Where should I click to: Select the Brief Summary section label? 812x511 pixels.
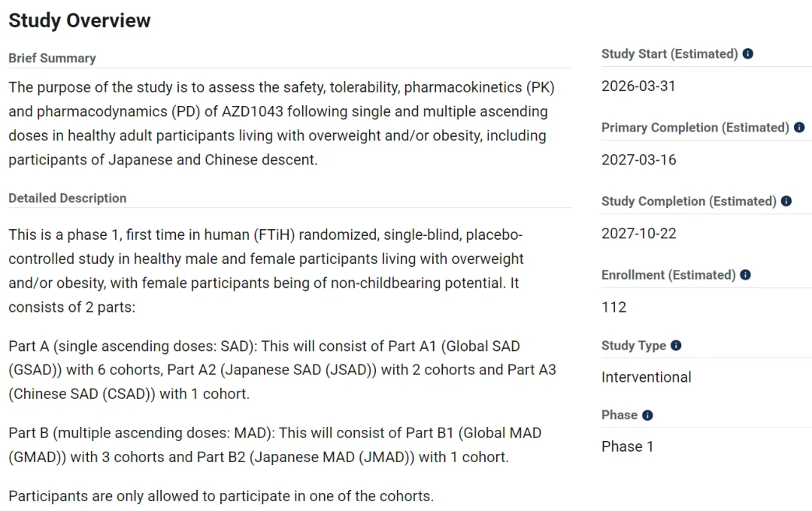(52, 58)
